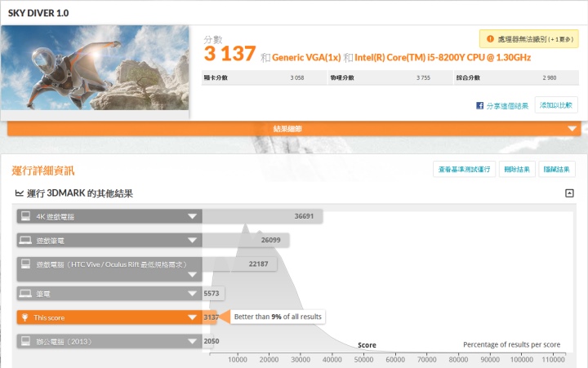This screenshot has width=588, height=368.
Task: Click the laptop icon in the 筆電 row
Action: click(25, 292)
